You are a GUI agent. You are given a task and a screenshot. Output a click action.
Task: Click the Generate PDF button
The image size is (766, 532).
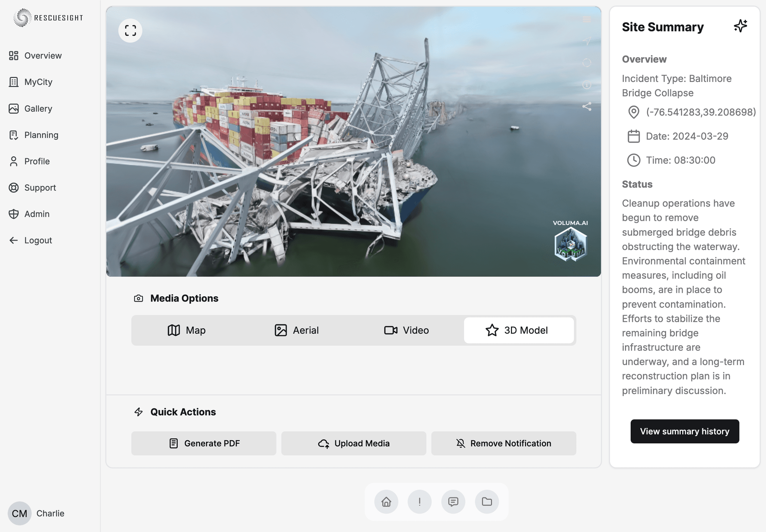pos(204,443)
